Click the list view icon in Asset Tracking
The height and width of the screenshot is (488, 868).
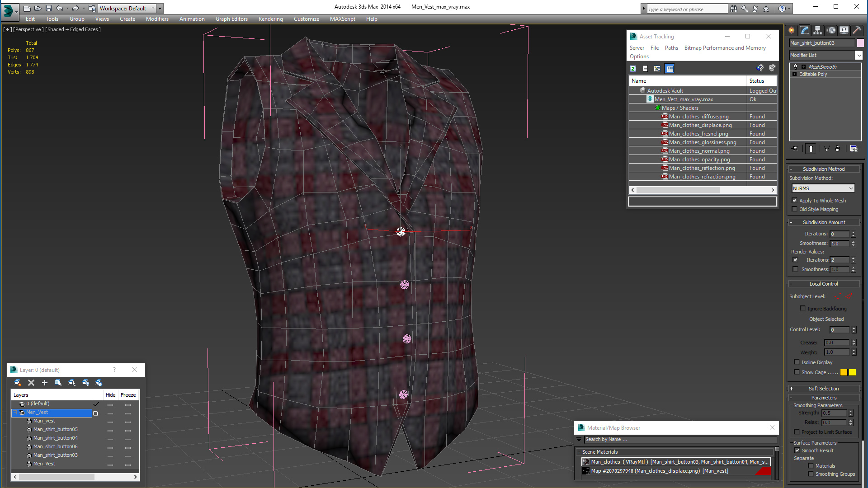[x=645, y=69]
